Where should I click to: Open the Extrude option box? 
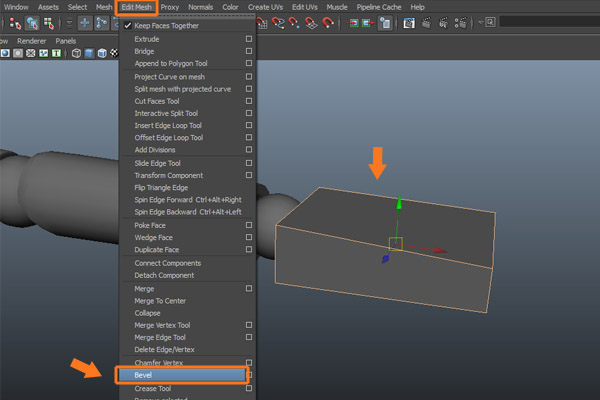(x=249, y=39)
